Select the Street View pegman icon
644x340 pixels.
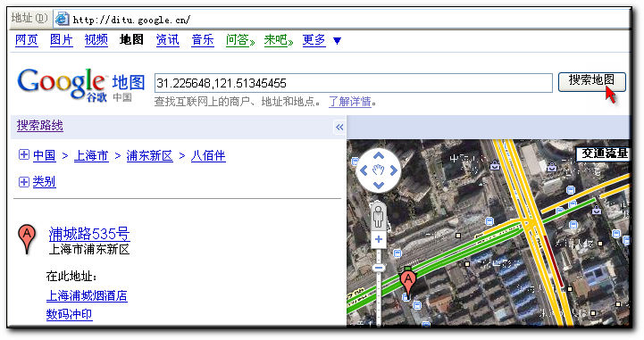pos(378,217)
